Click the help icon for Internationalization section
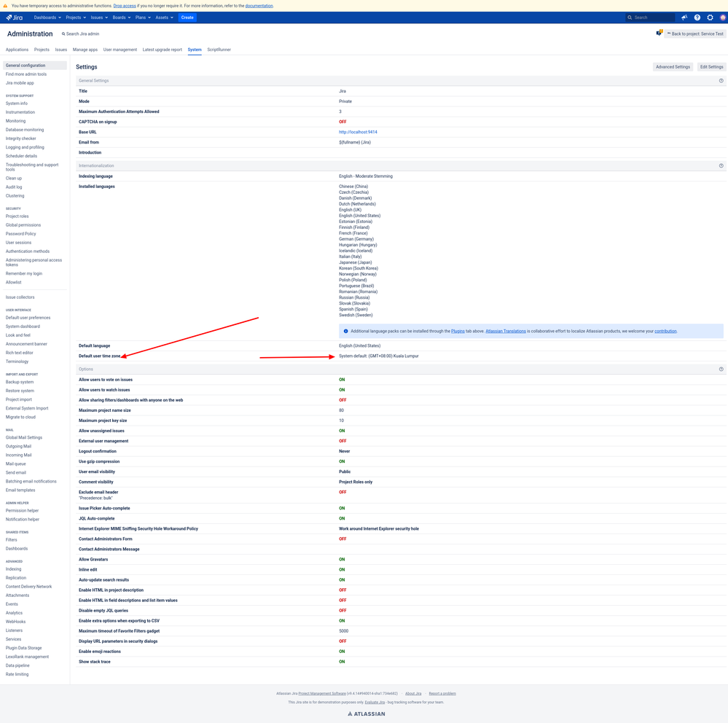Screen dimensions: 728x723 tap(721, 165)
